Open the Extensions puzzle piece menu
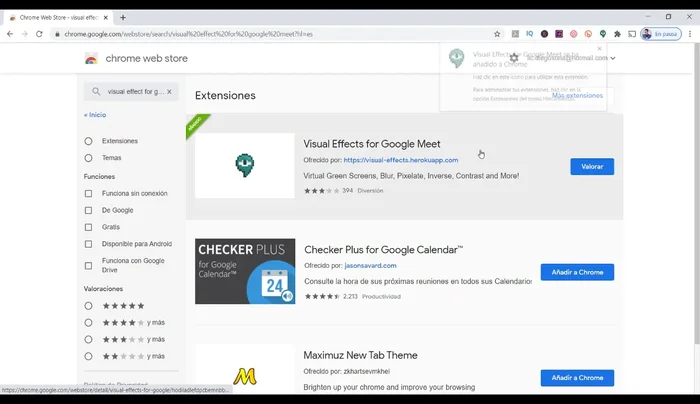Viewport: 700px width, 404px height. pyautogui.click(x=617, y=34)
